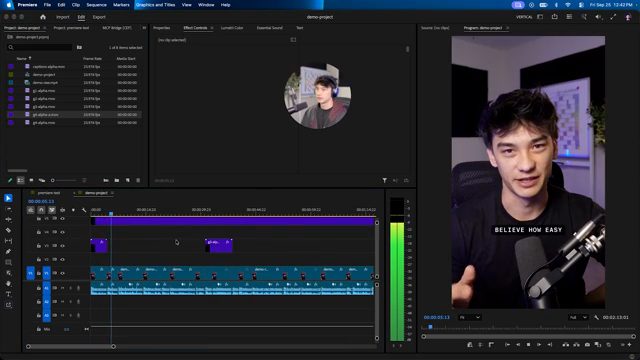Viewport: 640px width, 360px height.
Task: Toggle Linked Selection in the timeline
Action: [52, 210]
